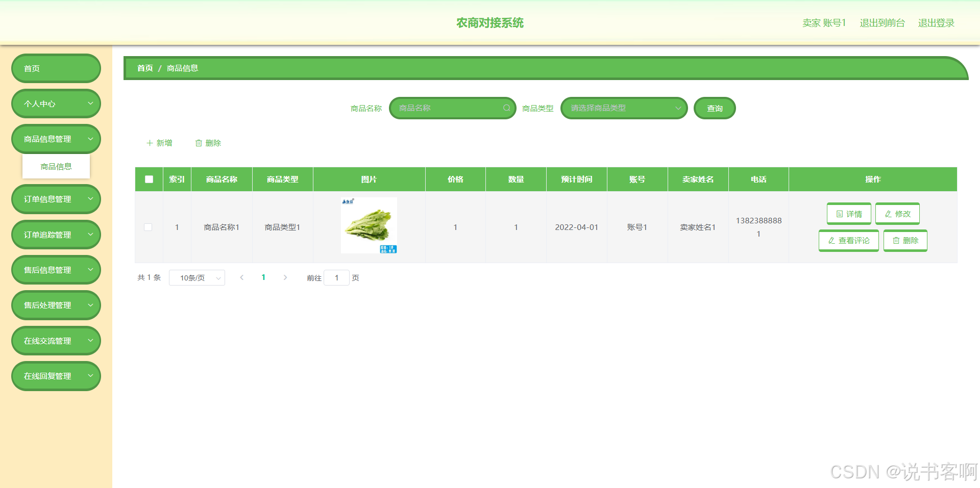This screenshot has height=488, width=980.
Task: Open the 10条/页 page size dropdown
Action: 197,277
